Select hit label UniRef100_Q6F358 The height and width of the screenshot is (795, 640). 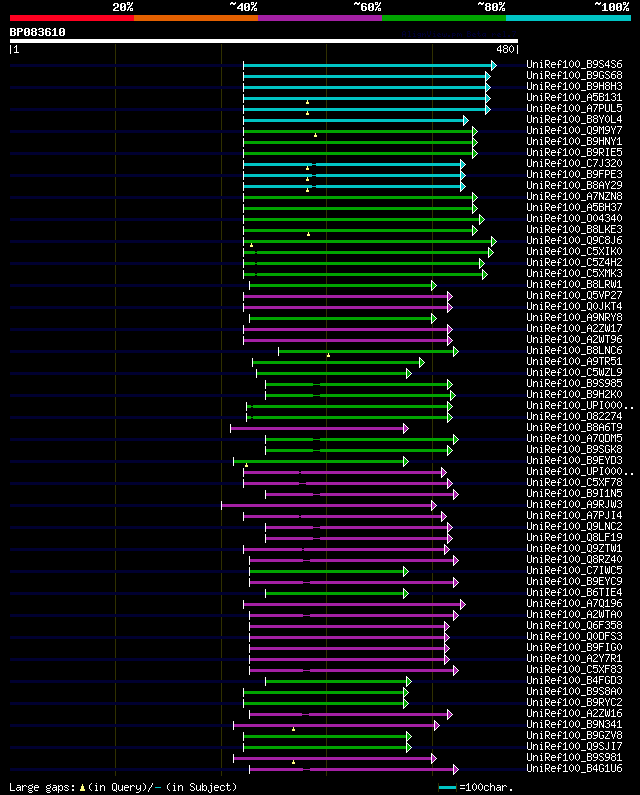(x=574, y=625)
